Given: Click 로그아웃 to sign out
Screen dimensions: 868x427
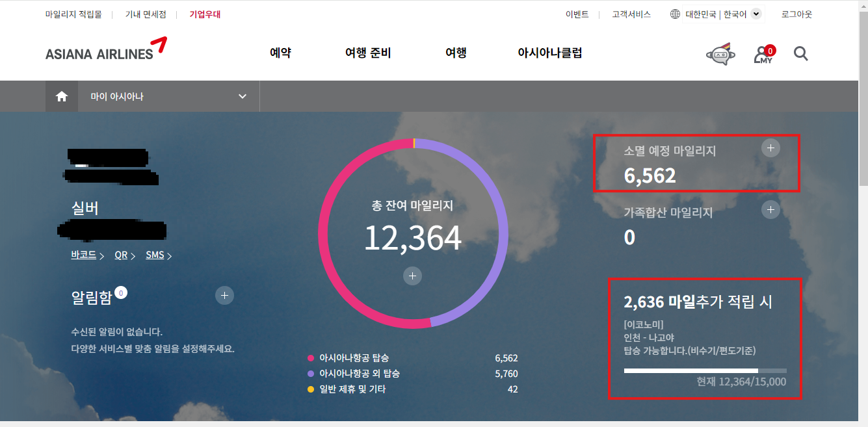Looking at the screenshot, I should click(x=796, y=14).
